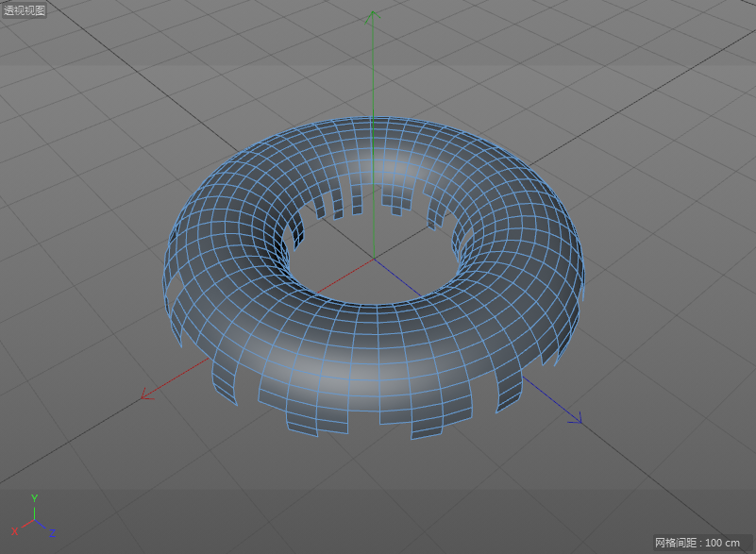This screenshot has width=756, height=554.
Task: Click the green Y-axis line above the torus
Action: coord(374,66)
